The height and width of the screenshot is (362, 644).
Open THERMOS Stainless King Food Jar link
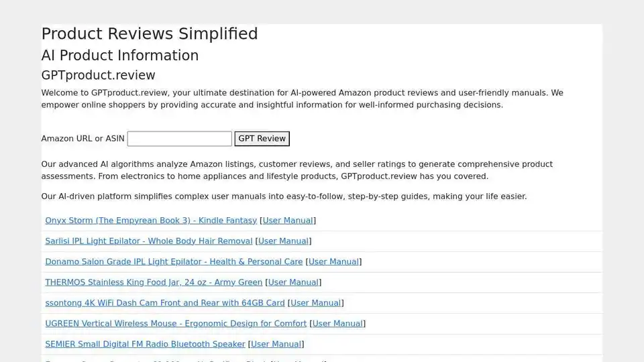point(154,282)
